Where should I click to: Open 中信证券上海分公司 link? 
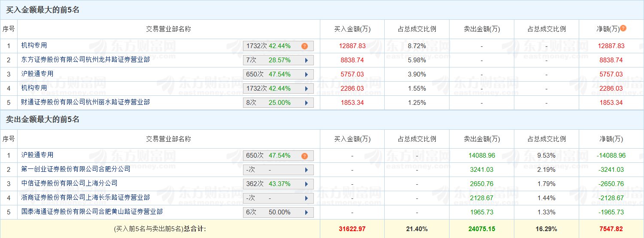click(x=69, y=183)
